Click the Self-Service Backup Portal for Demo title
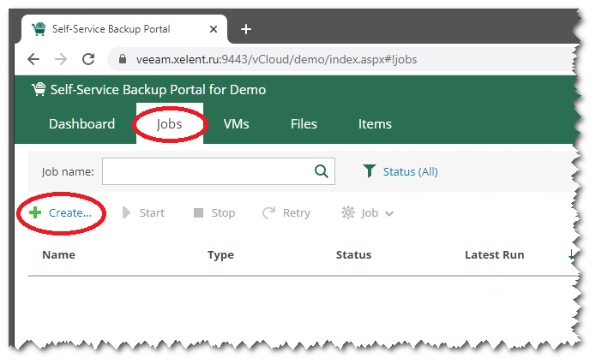Viewport: 596px width, 364px height. [158, 90]
